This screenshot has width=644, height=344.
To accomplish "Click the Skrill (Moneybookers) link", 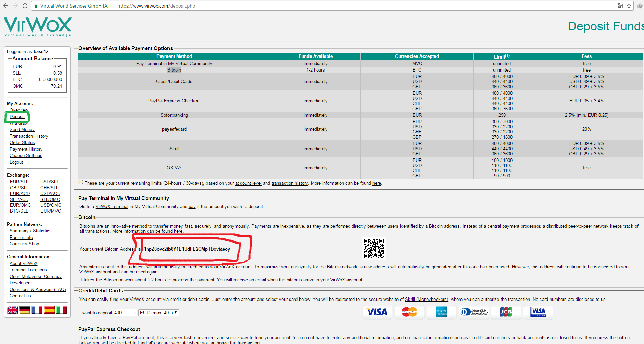I will coord(426,299).
